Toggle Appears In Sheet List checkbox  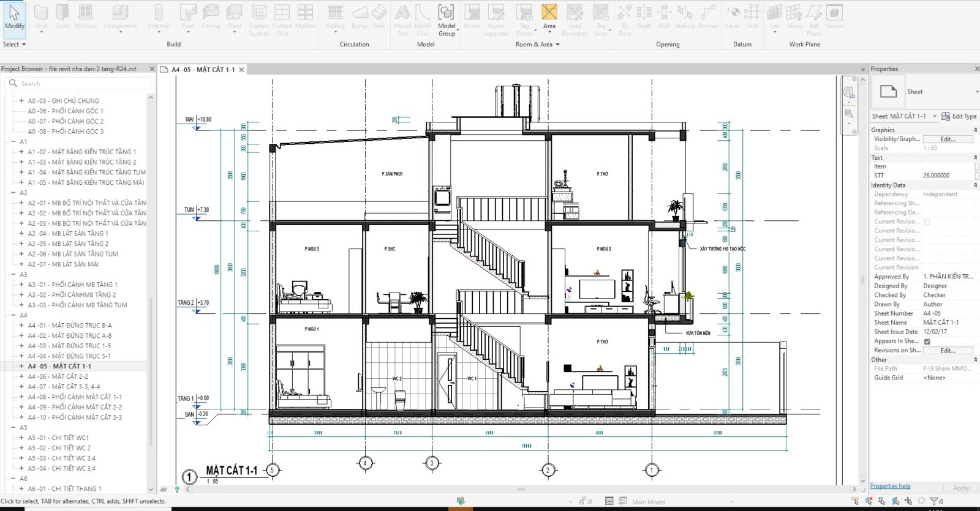[x=927, y=341]
